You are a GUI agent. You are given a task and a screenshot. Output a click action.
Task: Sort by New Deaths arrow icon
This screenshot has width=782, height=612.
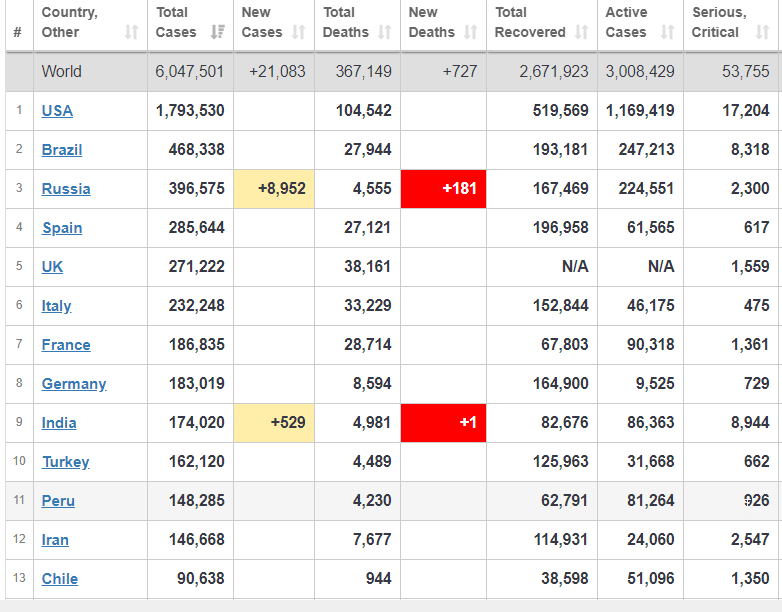pyautogui.click(x=471, y=33)
